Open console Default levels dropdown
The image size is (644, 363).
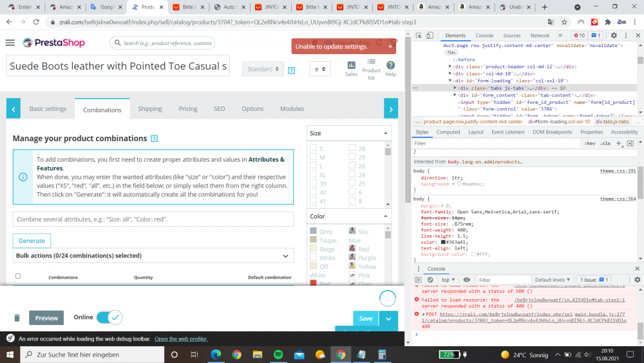pyautogui.click(x=553, y=280)
